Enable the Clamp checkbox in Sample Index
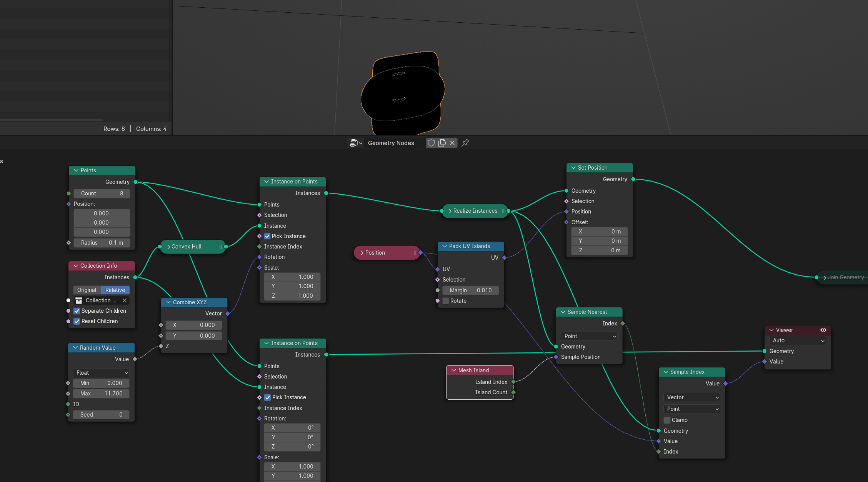 [667, 420]
